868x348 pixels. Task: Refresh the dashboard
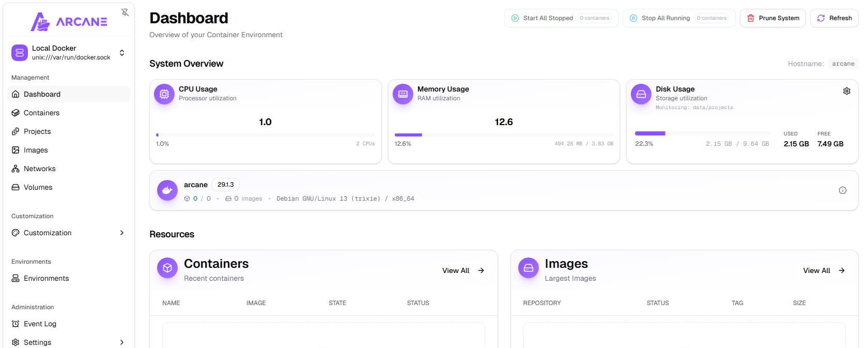(x=834, y=18)
